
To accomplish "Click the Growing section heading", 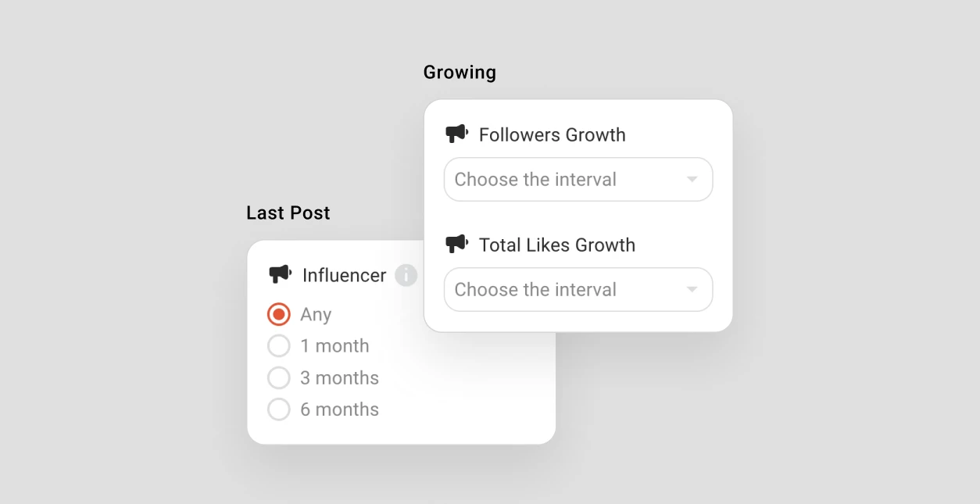I will [x=460, y=73].
